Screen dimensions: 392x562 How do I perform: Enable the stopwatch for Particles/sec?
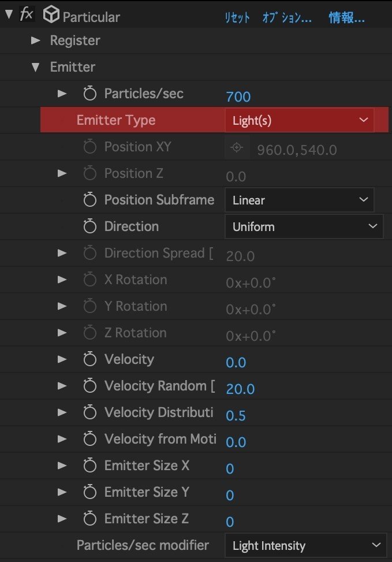(89, 94)
